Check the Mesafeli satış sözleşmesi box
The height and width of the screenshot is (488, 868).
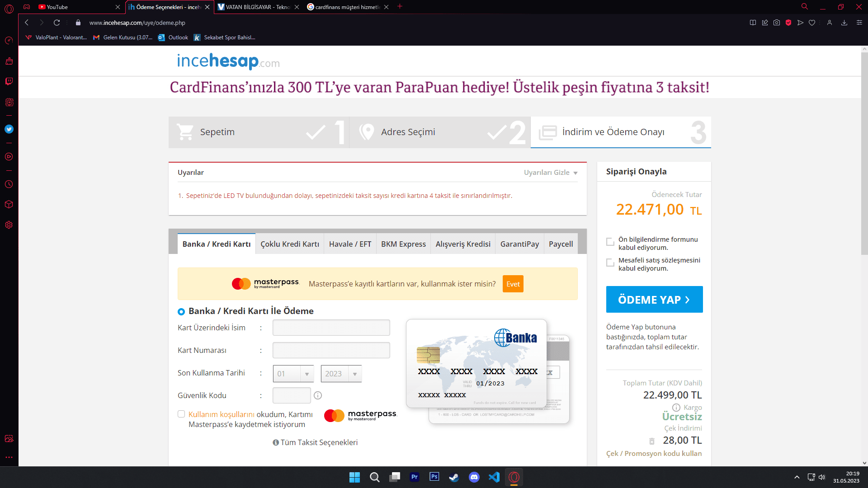point(610,263)
